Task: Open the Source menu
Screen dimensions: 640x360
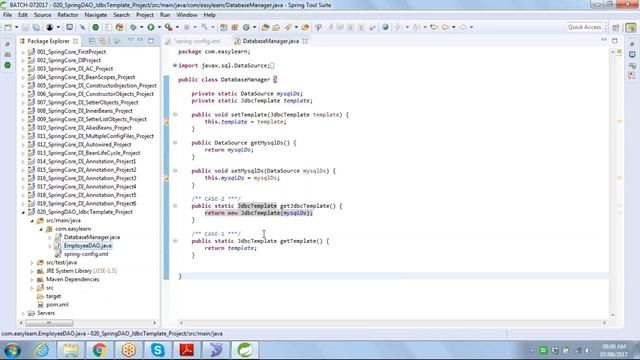Action: (42, 15)
